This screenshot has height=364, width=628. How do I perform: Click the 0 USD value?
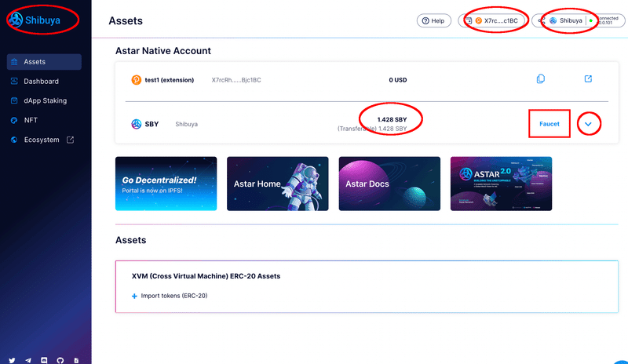(x=398, y=80)
